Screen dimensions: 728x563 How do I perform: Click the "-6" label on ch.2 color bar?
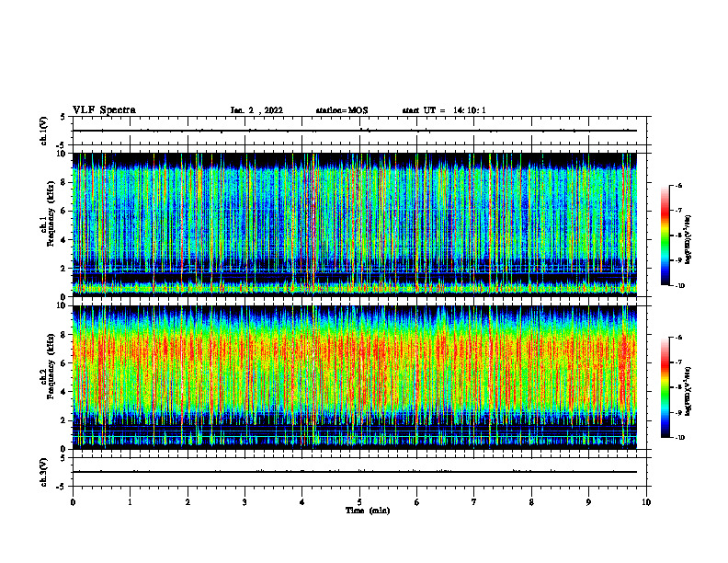(678, 338)
